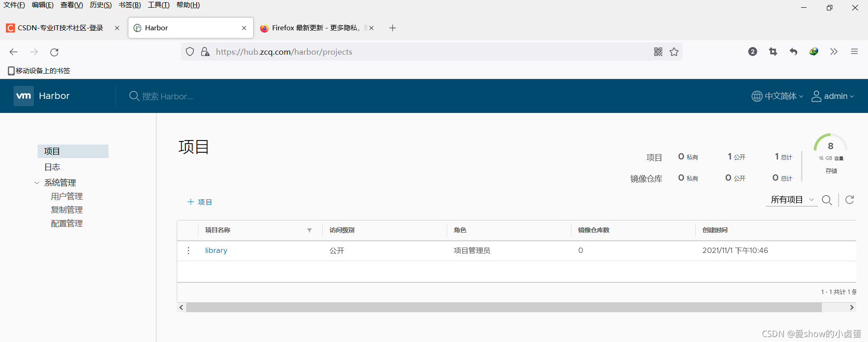The height and width of the screenshot is (342, 868).
Task: Go back with the browser back arrow
Action: point(14,52)
